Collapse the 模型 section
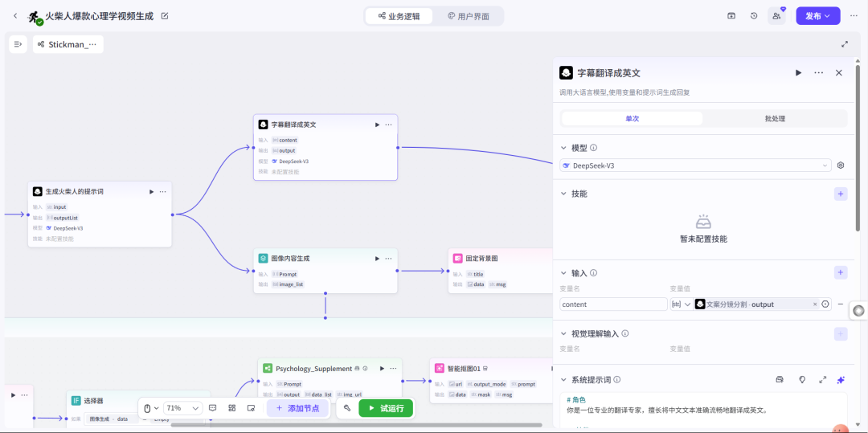 [x=563, y=148]
